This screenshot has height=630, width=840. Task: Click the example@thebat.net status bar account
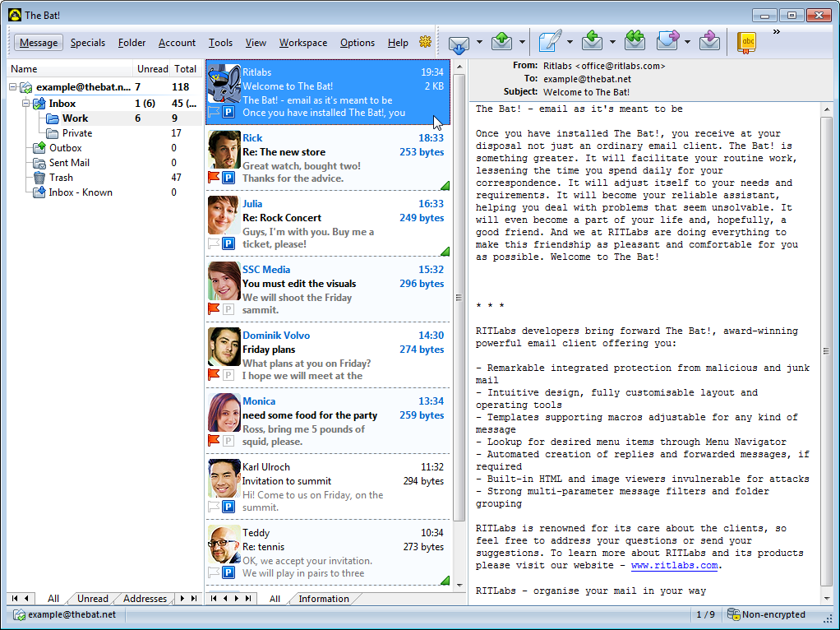click(64, 614)
